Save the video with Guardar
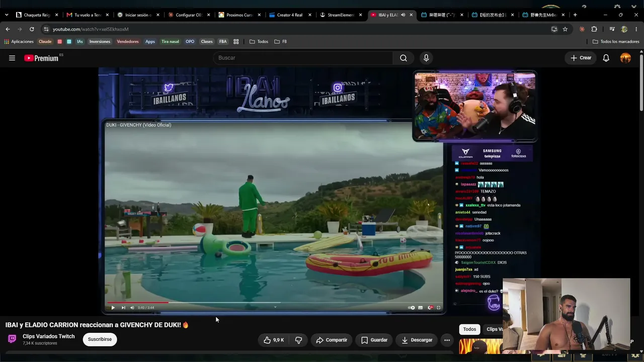The width and height of the screenshot is (644, 362). [x=374, y=340]
